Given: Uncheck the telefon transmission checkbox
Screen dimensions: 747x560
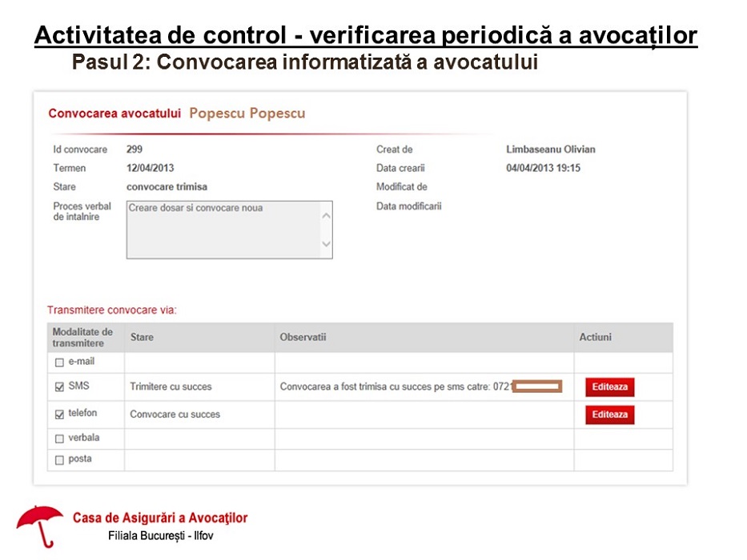Looking at the screenshot, I should 58,414.
